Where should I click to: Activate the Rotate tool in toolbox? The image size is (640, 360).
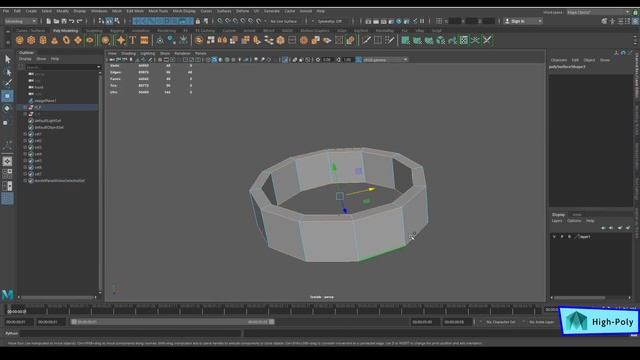coord(7,109)
